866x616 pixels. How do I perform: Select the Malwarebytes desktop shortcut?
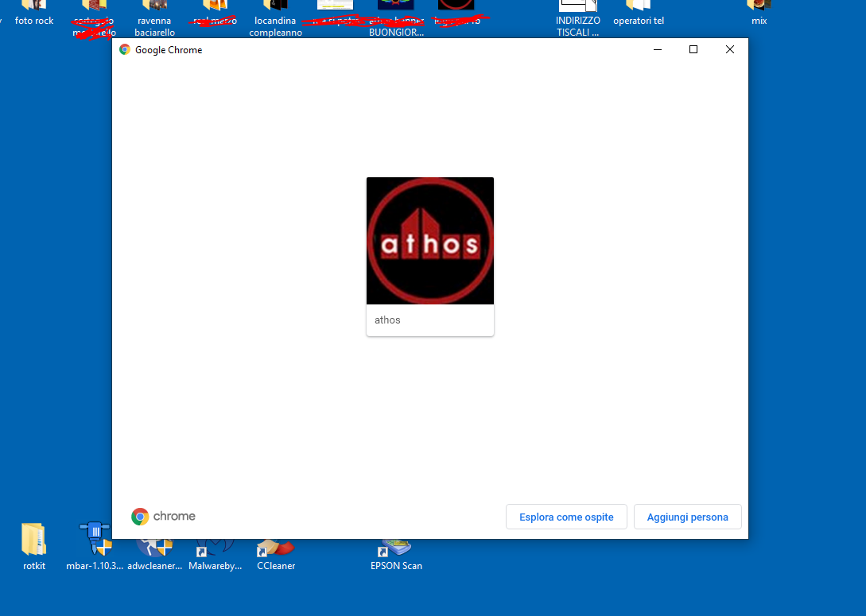(x=215, y=555)
